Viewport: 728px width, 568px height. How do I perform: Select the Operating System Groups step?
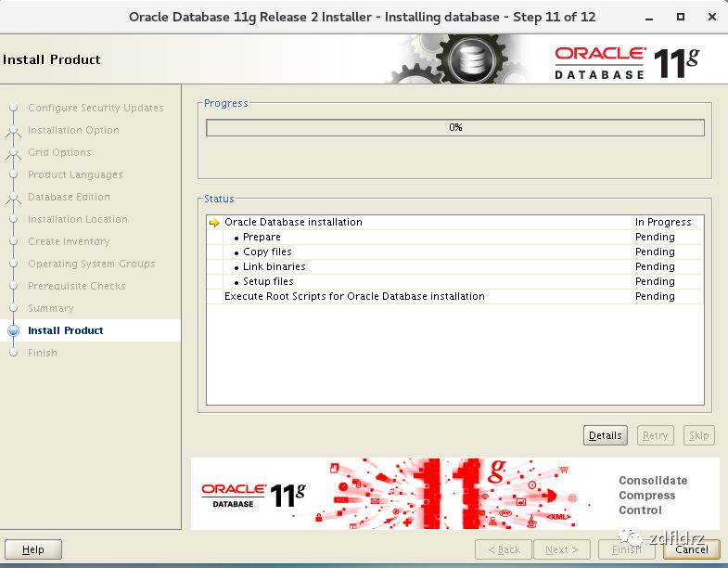click(92, 264)
